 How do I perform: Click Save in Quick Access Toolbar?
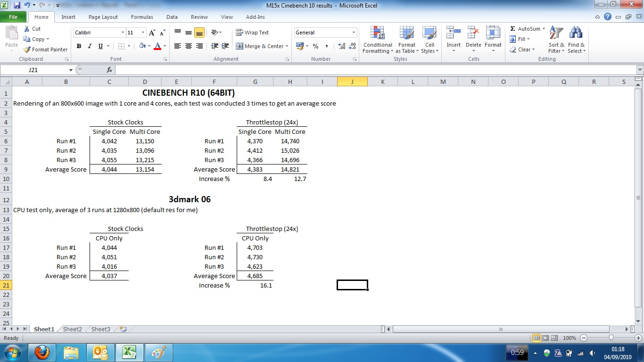point(17,5)
